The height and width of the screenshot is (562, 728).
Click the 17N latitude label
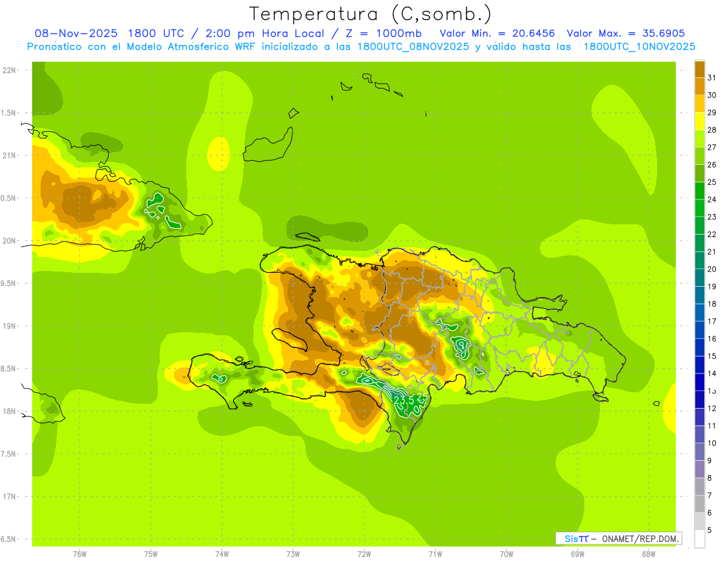pos(10,497)
